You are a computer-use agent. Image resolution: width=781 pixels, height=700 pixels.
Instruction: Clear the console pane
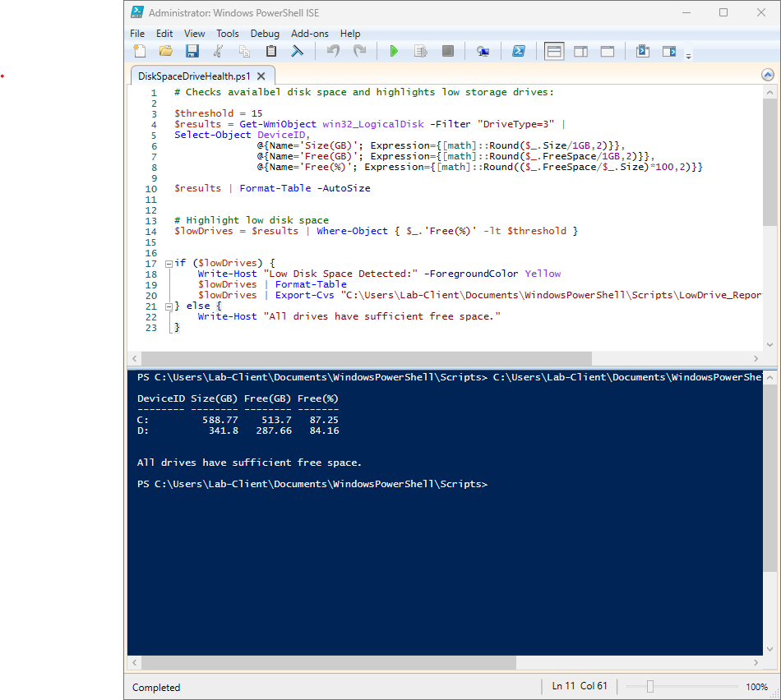coord(298,50)
